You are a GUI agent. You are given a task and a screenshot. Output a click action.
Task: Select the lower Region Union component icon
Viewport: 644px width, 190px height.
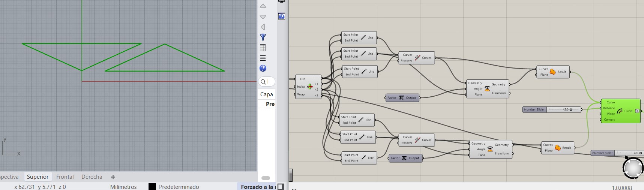tap(558, 148)
